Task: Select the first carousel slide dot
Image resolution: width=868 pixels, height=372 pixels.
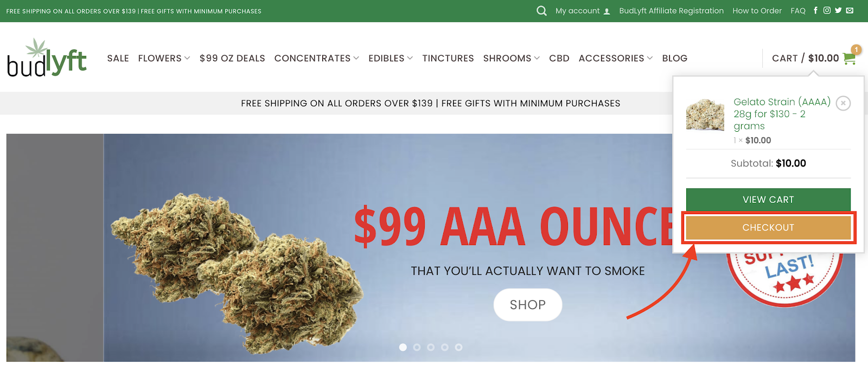Action: [x=403, y=347]
